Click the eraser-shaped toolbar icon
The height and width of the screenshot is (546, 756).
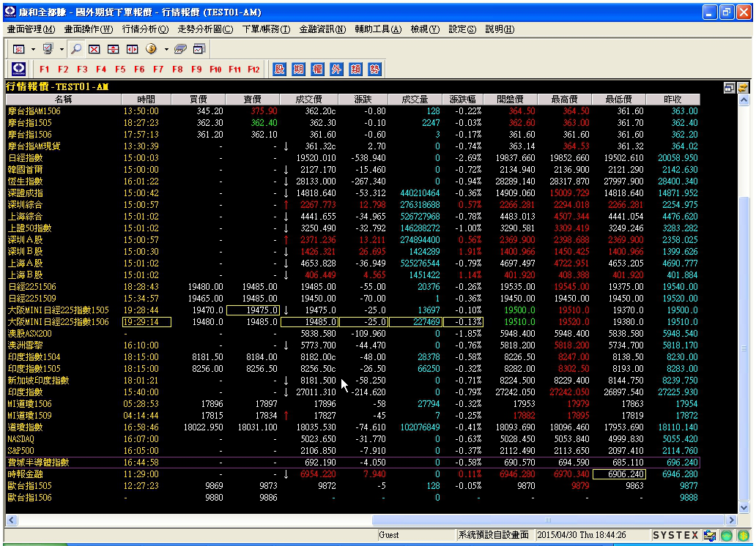(x=180, y=49)
